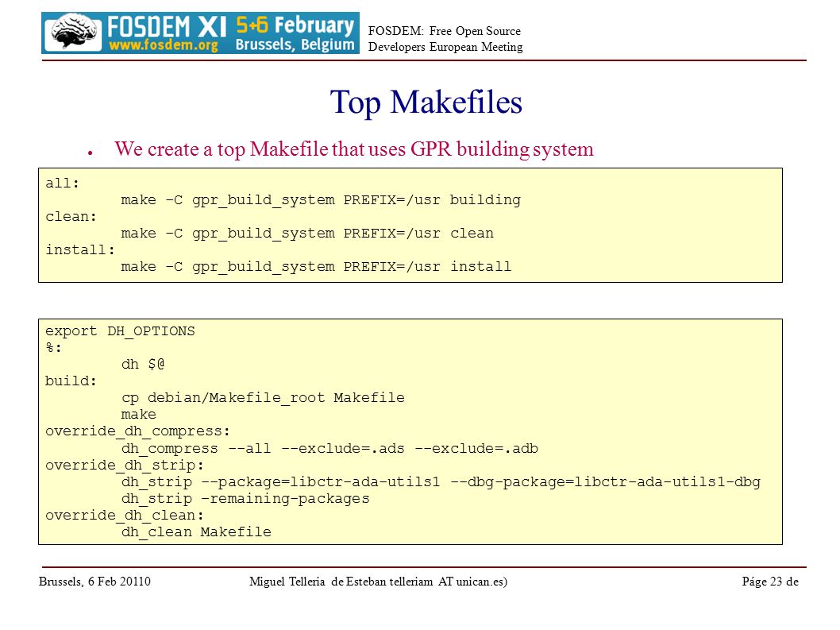
Task: Click the line ending 'PREFIX=/usr building'
Action: (320, 200)
